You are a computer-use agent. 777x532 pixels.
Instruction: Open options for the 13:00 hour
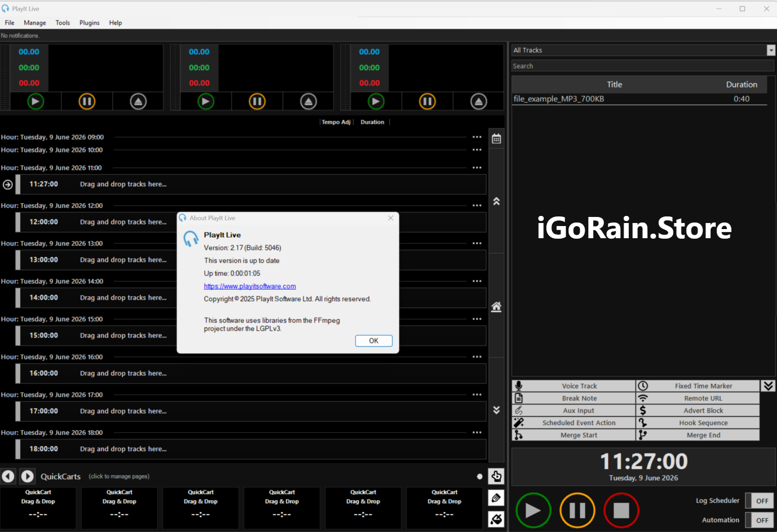click(477, 243)
